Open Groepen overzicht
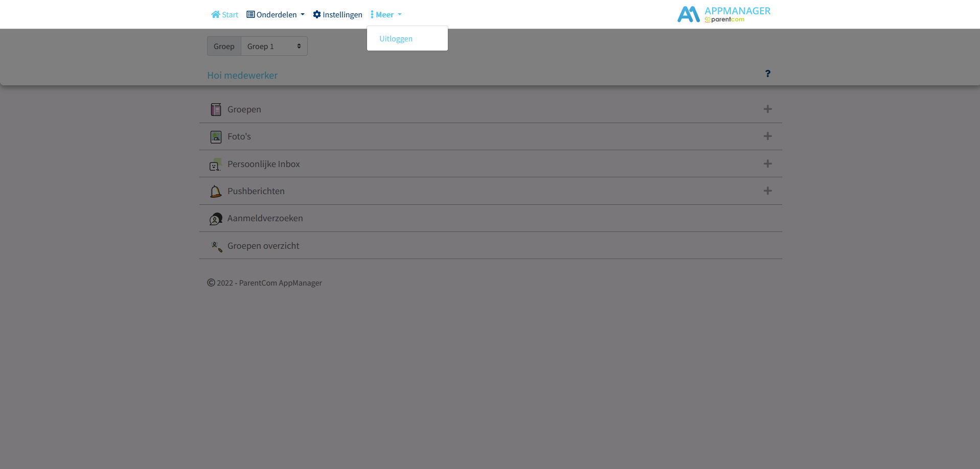Screen dimensions: 980x469 click(x=263, y=246)
